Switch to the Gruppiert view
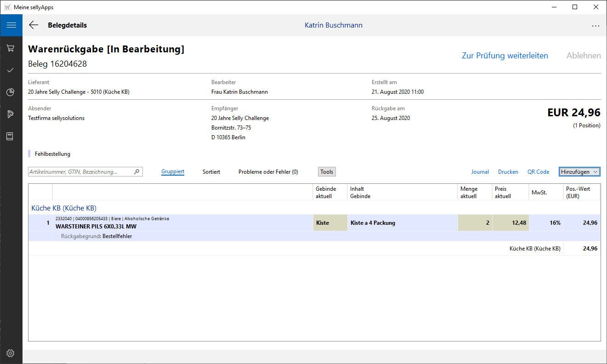607x364 pixels. point(173,172)
